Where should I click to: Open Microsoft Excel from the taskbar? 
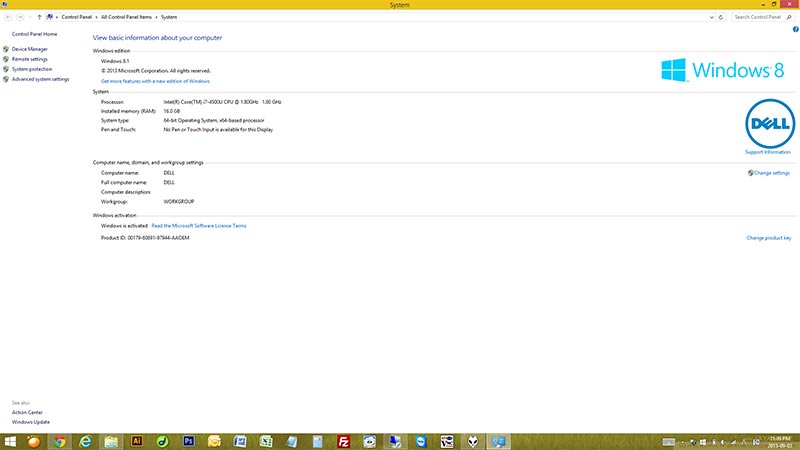[266, 441]
